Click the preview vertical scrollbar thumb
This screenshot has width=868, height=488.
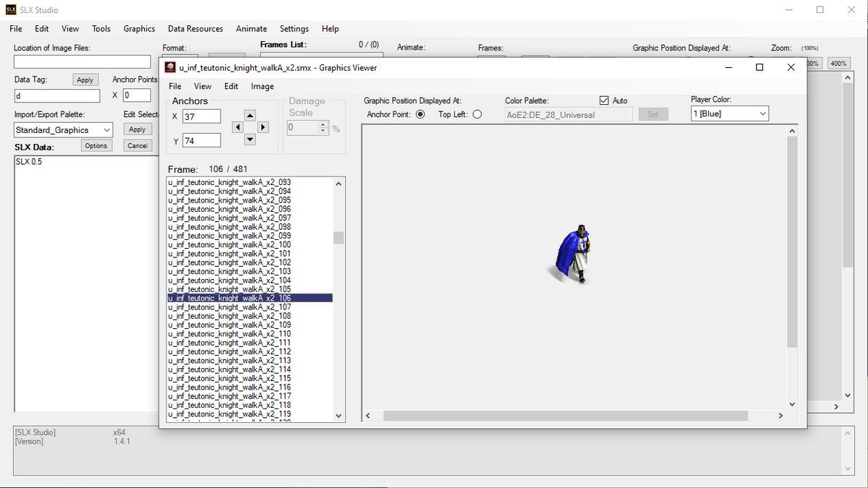pos(791,241)
